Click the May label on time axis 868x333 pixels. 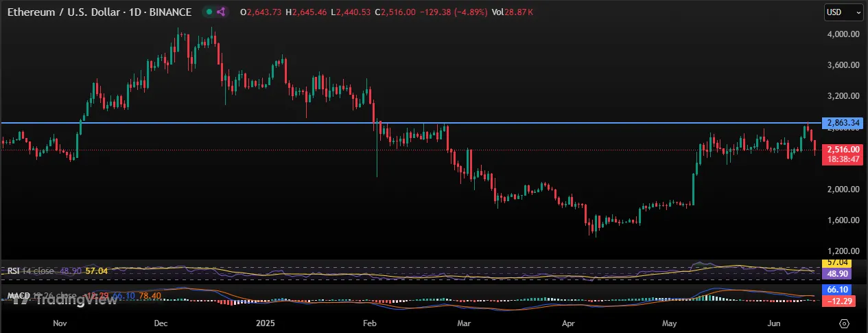point(670,322)
